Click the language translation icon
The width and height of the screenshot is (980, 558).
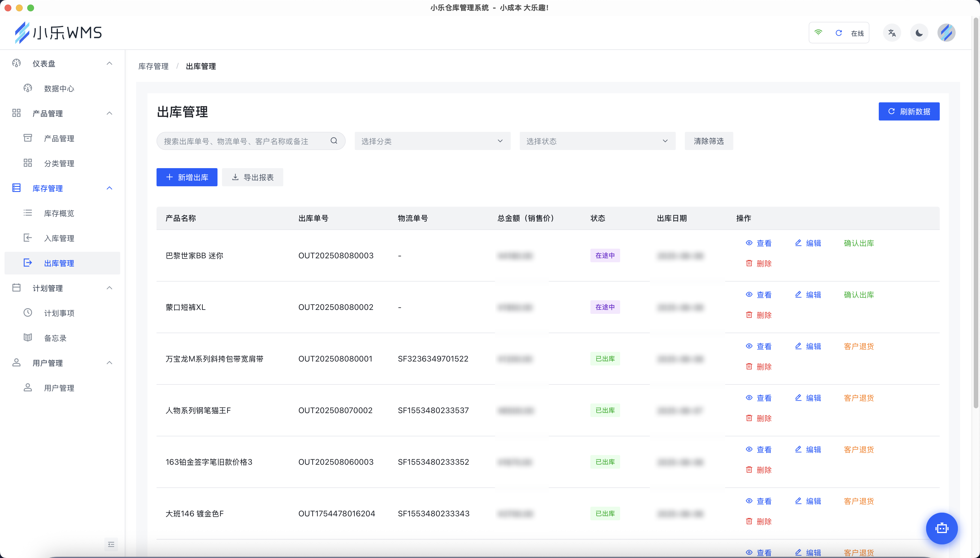(x=892, y=33)
